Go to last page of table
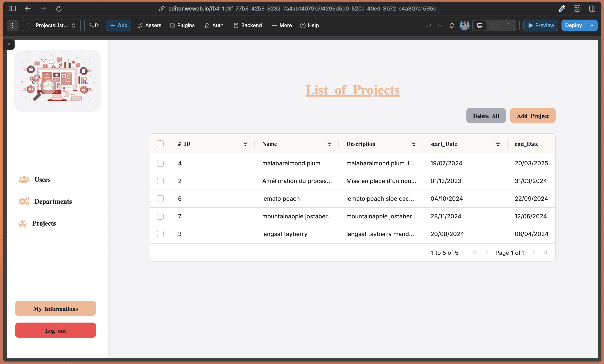This screenshot has width=604, height=364. pyautogui.click(x=545, y=252)
